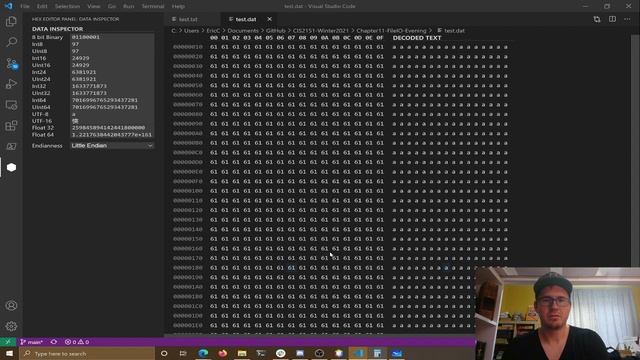Screen dimensions: 640x360
Task: Open the Windows Start menu
Action: 9,353
